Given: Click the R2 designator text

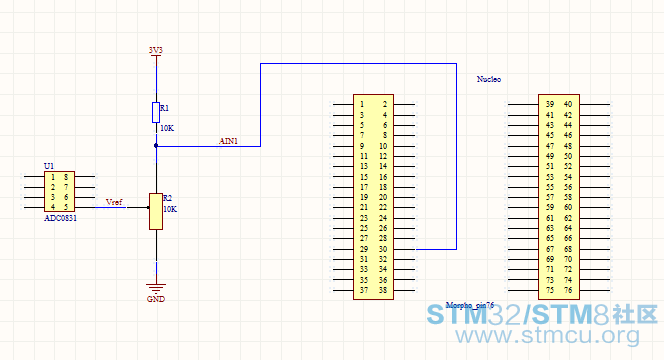Looking at the screenshot, I should 167,198.
